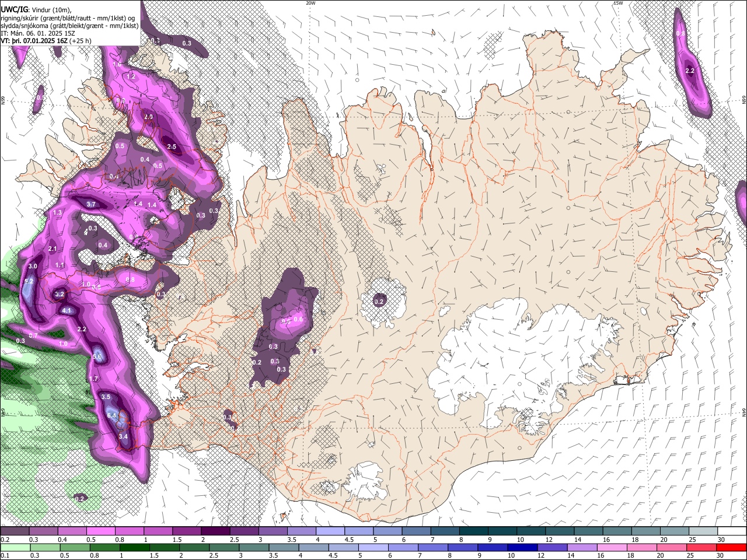Click the '(+25 h)' forecast offset text
The image size is (747, 560).
(x=80, y=41)
